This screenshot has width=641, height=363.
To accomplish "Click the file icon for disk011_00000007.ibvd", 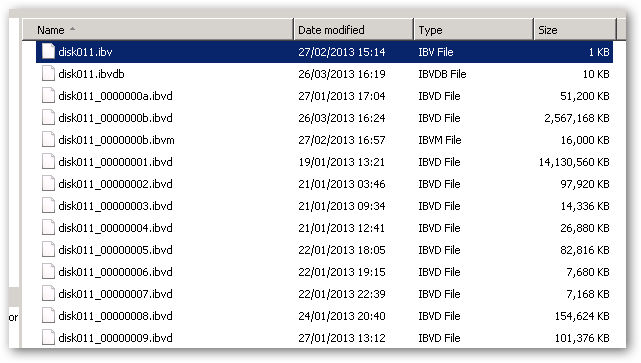I will [x=48, y=294].
